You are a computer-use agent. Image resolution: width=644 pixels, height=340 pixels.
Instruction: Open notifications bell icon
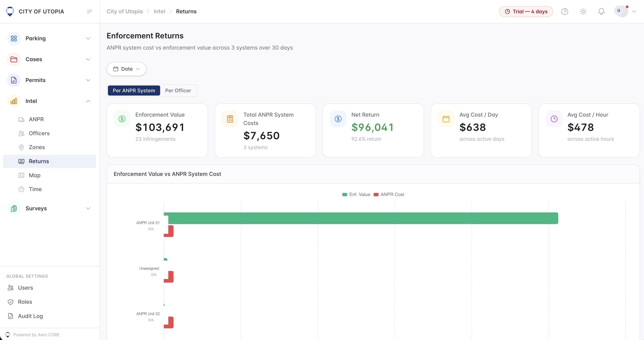601,12
